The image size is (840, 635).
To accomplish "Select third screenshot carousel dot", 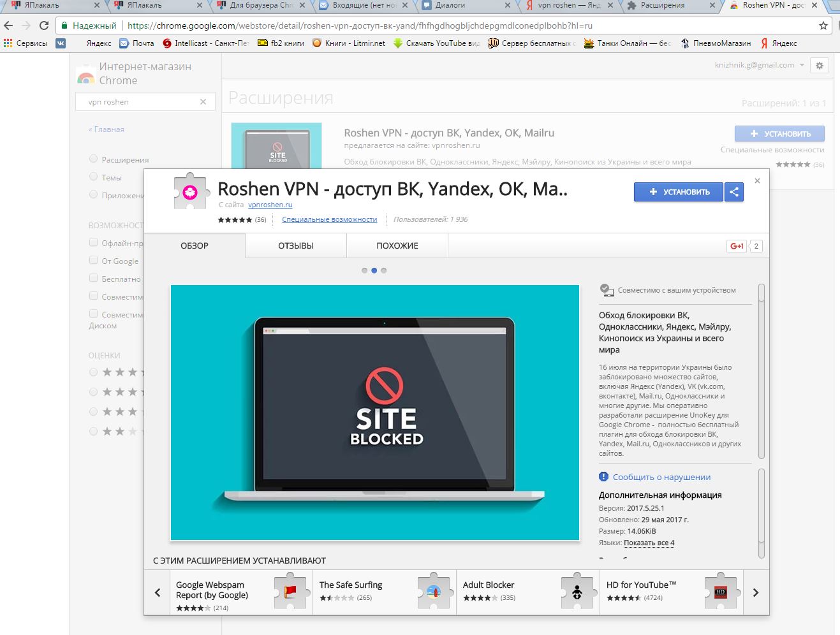I will [383, 270].
